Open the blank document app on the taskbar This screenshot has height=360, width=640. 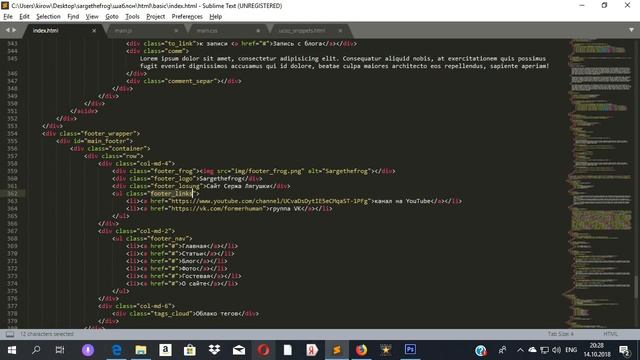click(288, 350)
